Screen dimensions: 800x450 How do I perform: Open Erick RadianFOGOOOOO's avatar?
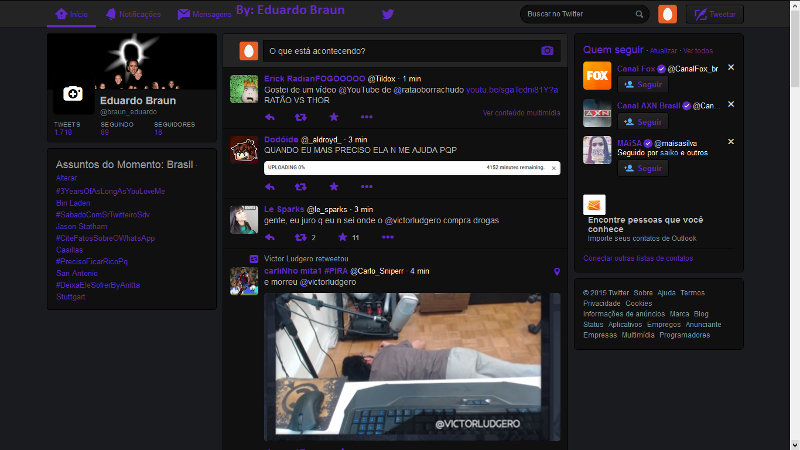pyautogui.click(x=244, y=89)
